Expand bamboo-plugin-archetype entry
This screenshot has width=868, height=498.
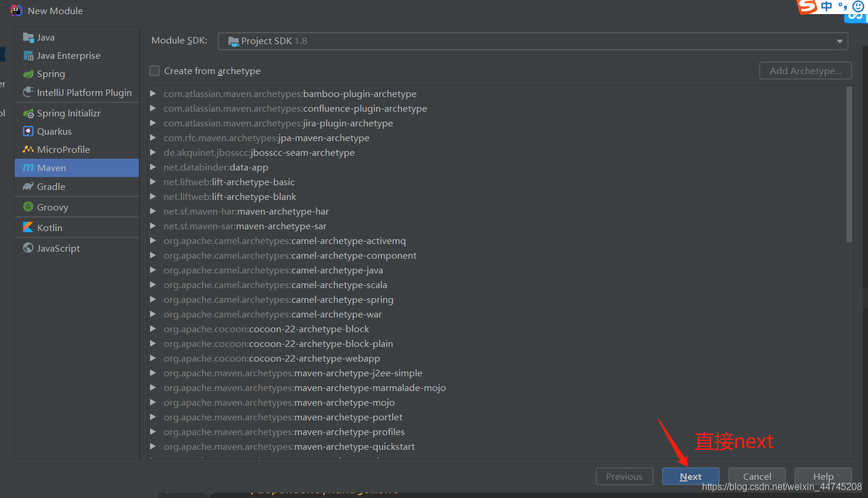click(x=153, y=93)
